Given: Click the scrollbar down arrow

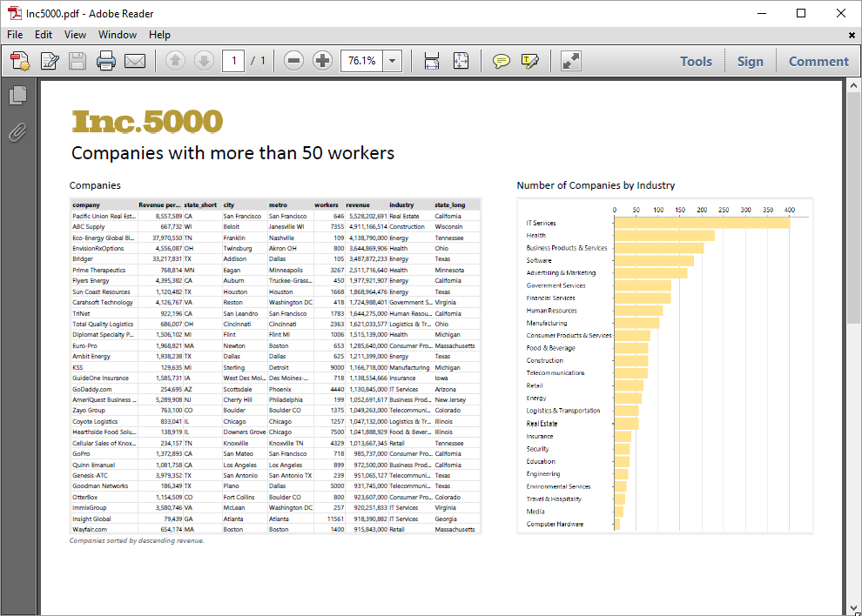Looking at the screenshot, I should [x=853, y=608].
